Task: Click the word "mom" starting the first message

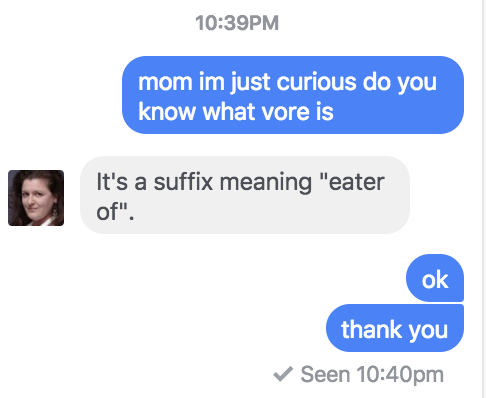Action: pyautogui.click(x=165, y=82)
